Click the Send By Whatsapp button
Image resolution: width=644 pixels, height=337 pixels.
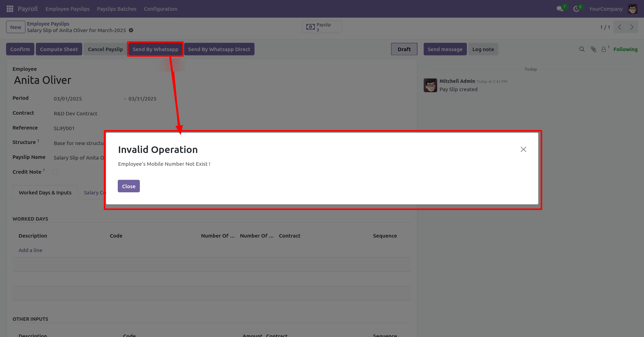click(155, 49)
